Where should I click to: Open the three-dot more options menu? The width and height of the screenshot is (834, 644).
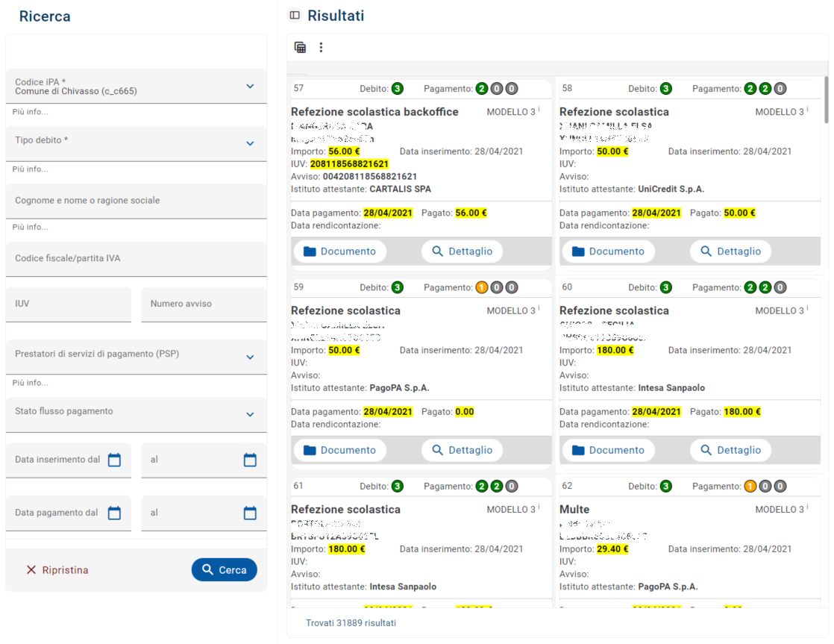tap(322, 48)
